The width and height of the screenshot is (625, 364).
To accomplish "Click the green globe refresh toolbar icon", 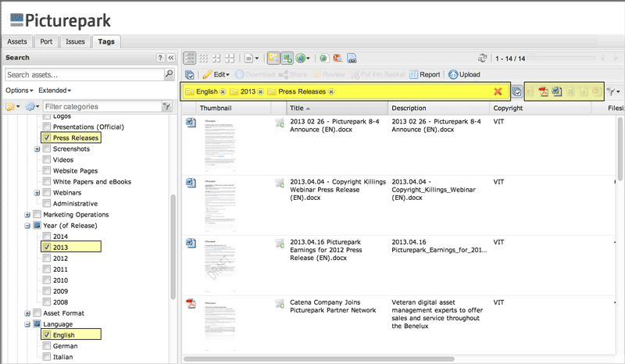I will [x=323, y=59].
